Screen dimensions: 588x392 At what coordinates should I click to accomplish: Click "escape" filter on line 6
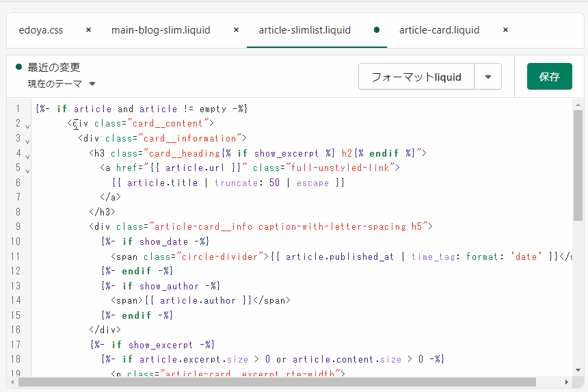(312, 183)
